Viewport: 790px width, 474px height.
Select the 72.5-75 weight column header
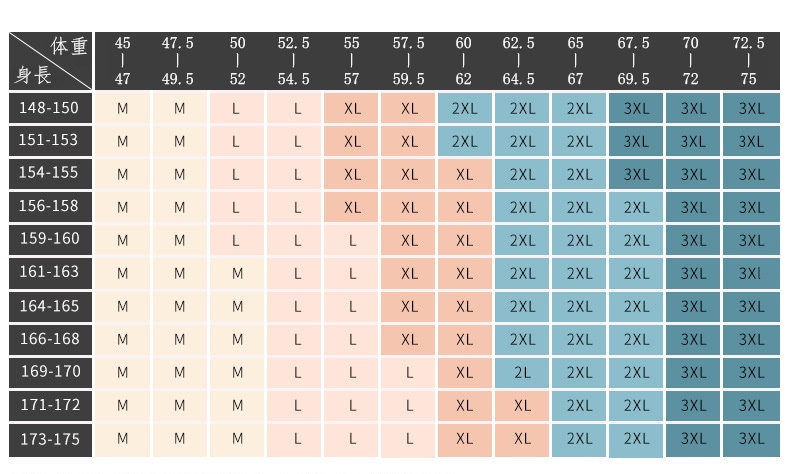point(748,60)
